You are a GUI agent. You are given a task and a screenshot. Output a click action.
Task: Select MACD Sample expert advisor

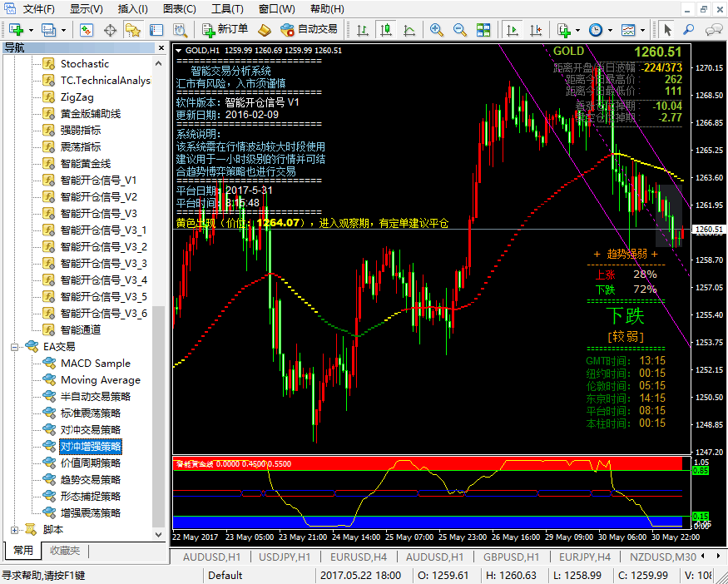click(95, 364)
